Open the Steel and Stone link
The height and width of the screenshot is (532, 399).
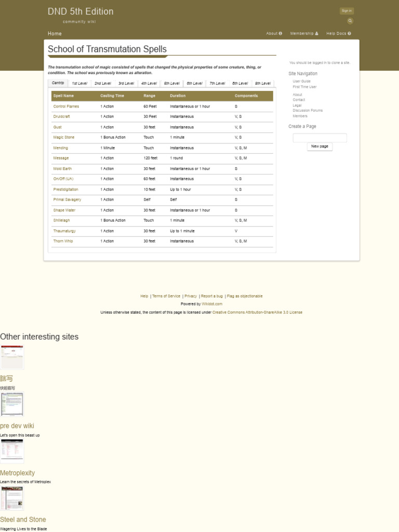coord(23,520)
